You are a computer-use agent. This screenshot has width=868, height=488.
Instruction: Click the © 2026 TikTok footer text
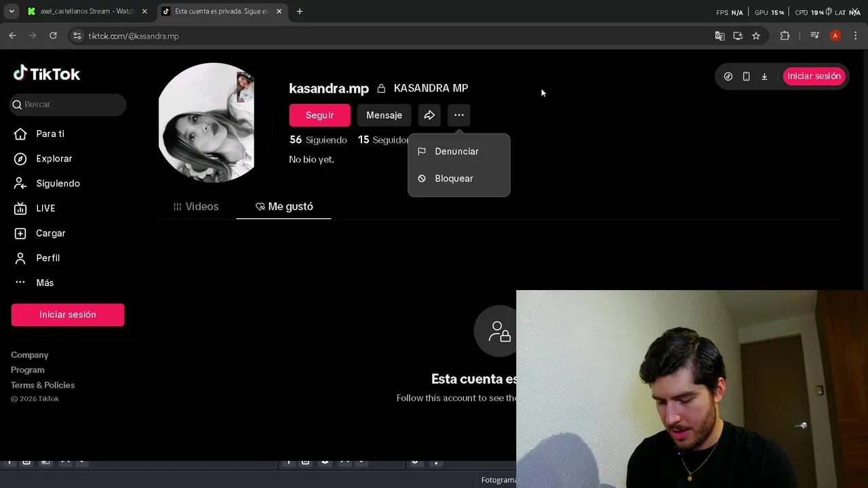tap(35, 399)
